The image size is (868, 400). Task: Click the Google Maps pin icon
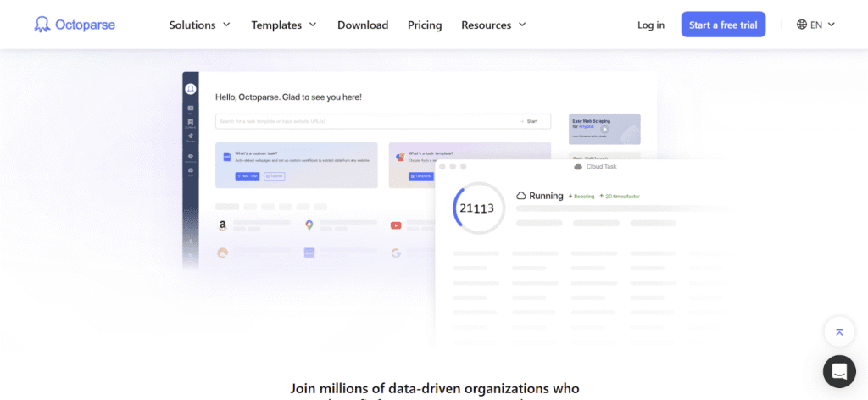(x=309, y=225)
